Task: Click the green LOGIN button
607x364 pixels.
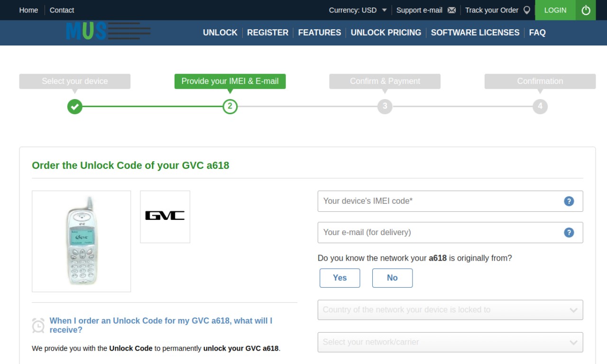Action: tap(555, 10)
